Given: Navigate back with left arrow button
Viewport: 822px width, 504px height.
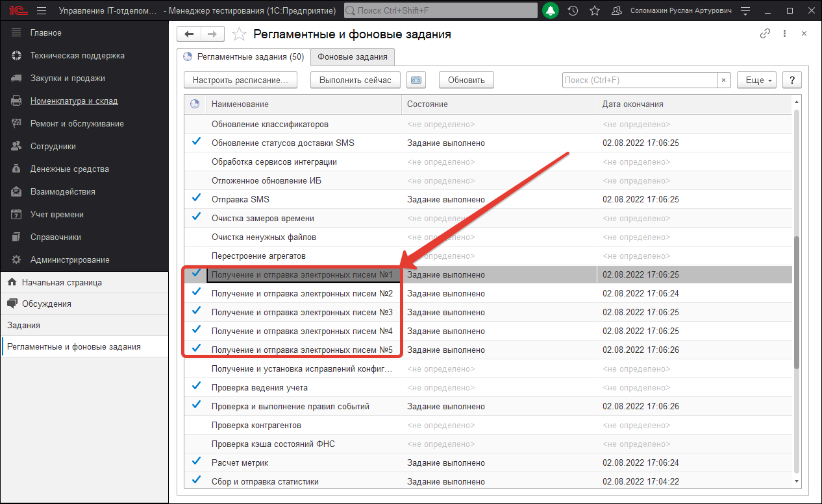Looking at the screenshot, I should [189, 34].
